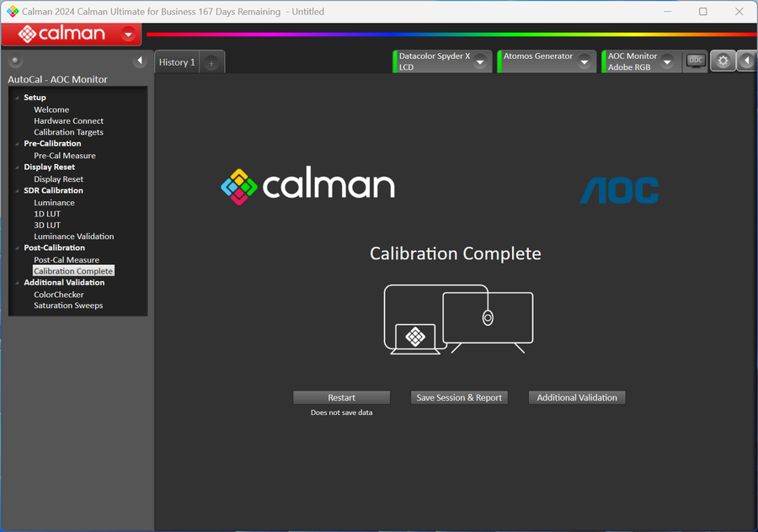Viewport: 758px width, 532px height.
Task: Click the AOC brand logo
Action: click(x=619, y=190)
